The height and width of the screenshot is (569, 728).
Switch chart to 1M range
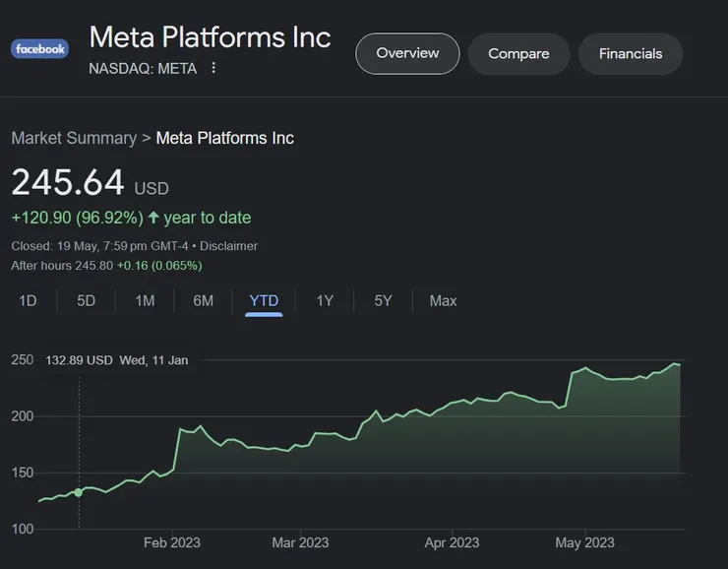[x=145, y=301]
